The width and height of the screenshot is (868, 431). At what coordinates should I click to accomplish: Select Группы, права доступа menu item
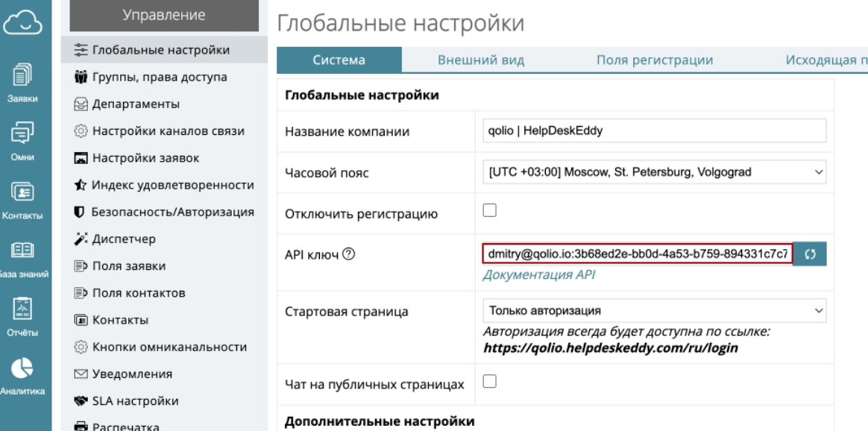point(160,77)
